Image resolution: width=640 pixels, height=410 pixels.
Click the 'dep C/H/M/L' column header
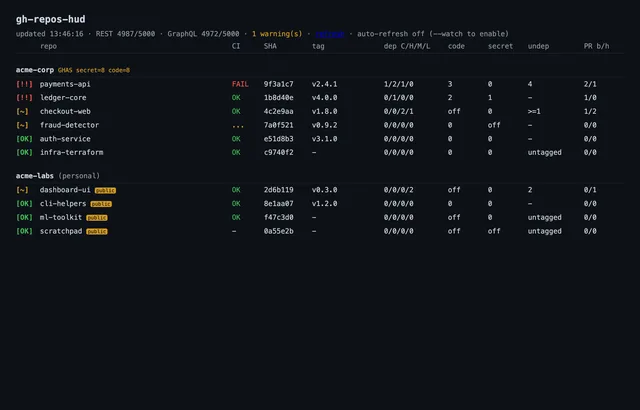click(407, 46)
